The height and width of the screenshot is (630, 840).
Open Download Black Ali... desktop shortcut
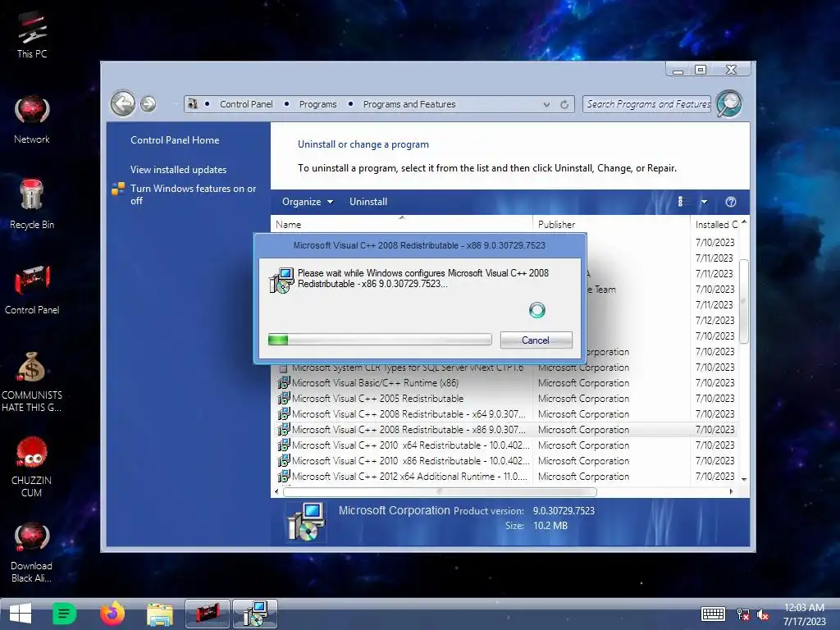click(32, 552)
